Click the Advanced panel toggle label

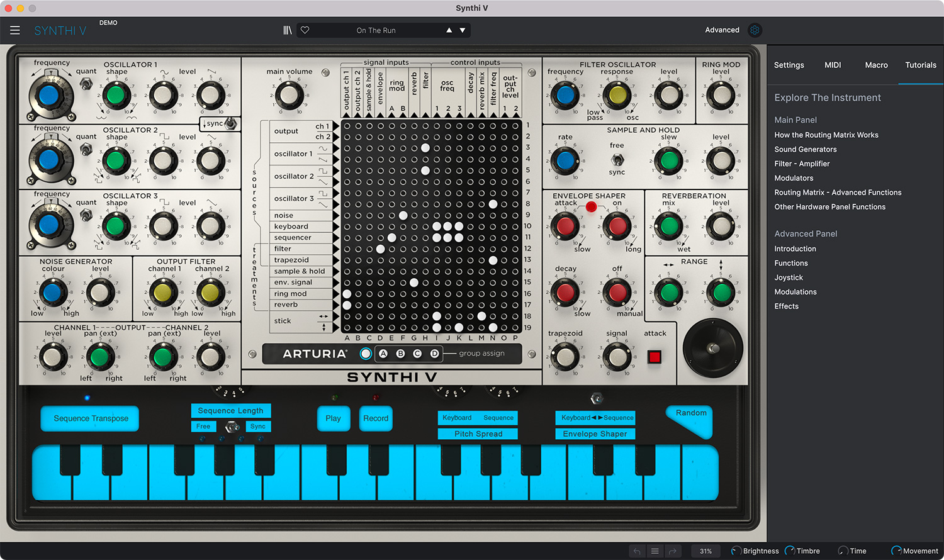[722, 30]
